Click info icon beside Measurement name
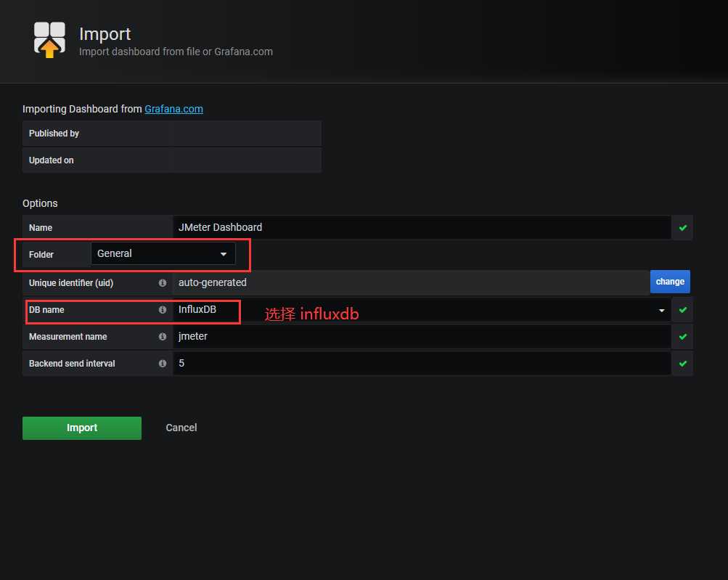The image size is (728, 580). click(x=163, y=337)
